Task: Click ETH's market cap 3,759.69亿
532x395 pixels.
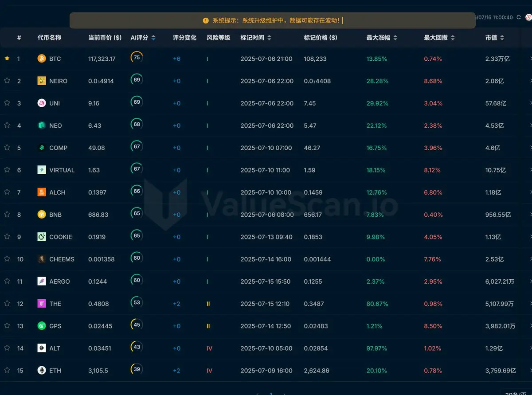Action: 501,371
